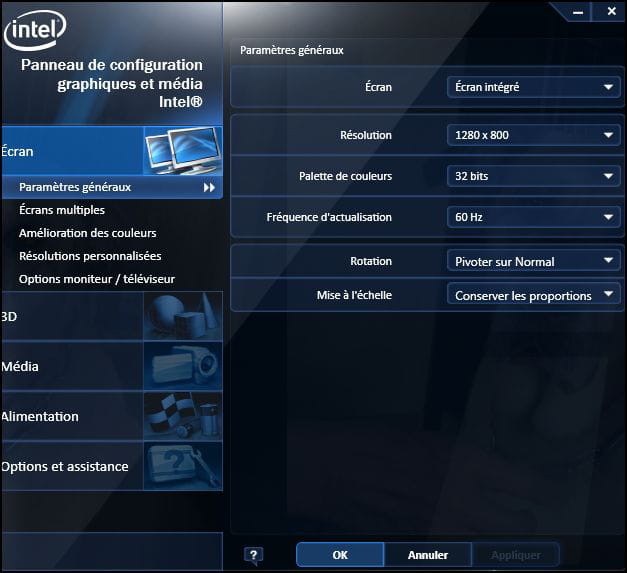
Task: Switch to the Alimentation category label
Action: click(40, 416)
